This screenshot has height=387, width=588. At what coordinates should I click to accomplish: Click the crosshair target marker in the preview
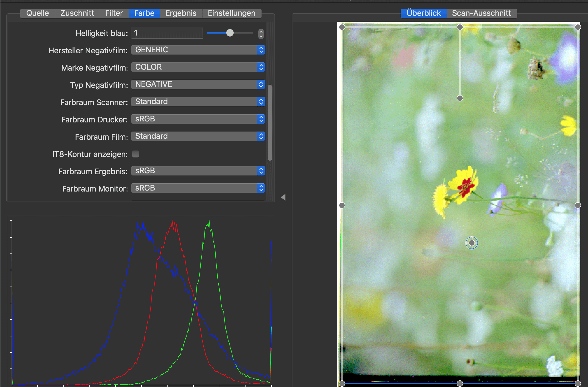point(472,243)
